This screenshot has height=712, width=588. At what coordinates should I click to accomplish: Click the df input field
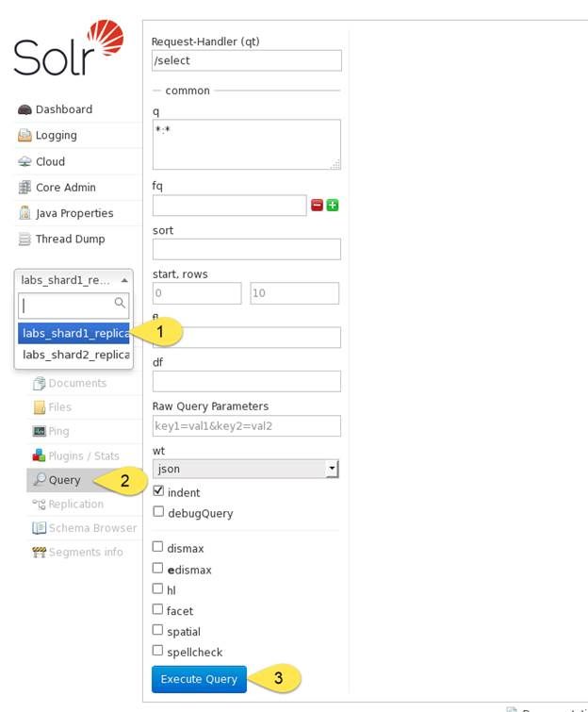(247, 381)
